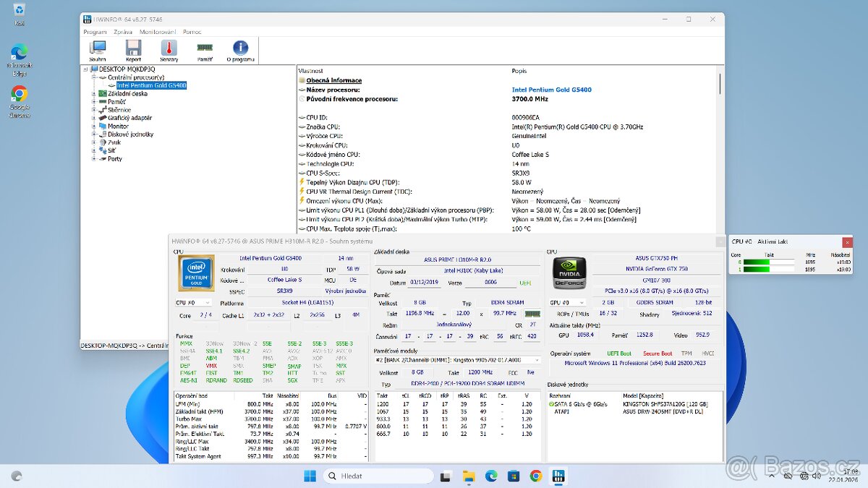The width and height of the screenshot is (868, 488).
Task: Open Senzory via the thermometer icon
Action: (167, 48)
